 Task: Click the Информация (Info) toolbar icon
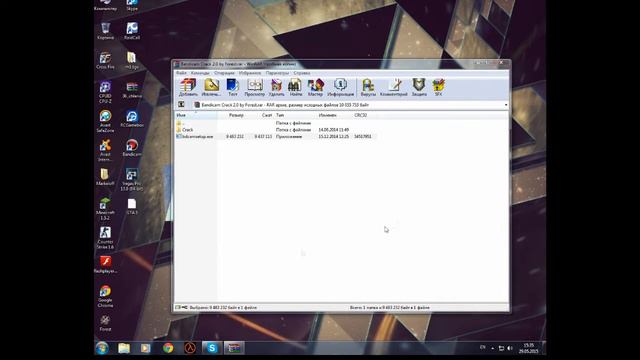(340, 87)
